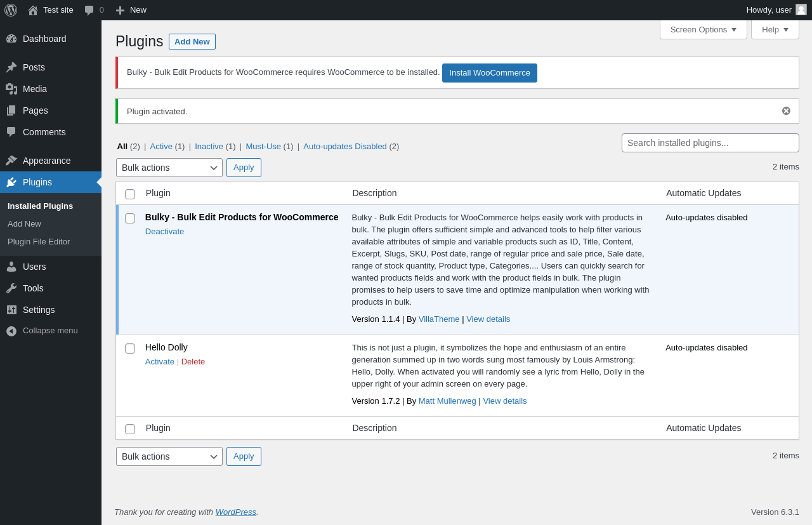Click the bottom Apply button

pos(244,456)
